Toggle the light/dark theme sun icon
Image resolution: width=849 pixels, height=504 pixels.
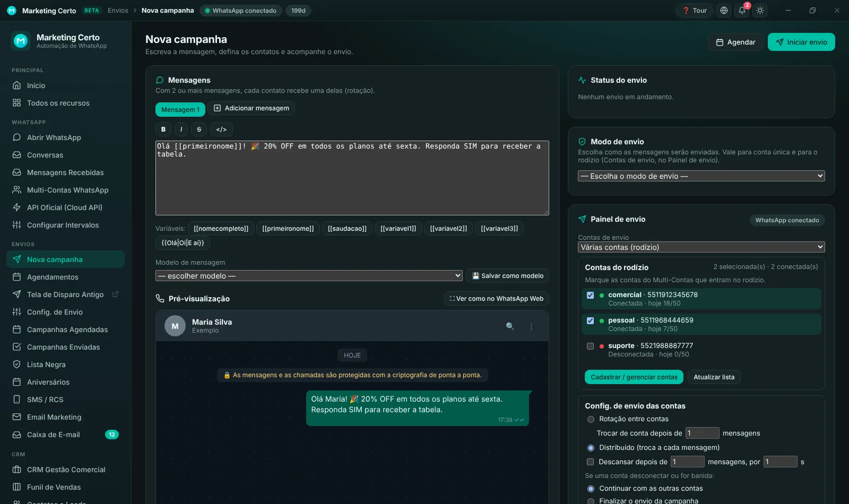pyautogui.click(x=760, y=11)
